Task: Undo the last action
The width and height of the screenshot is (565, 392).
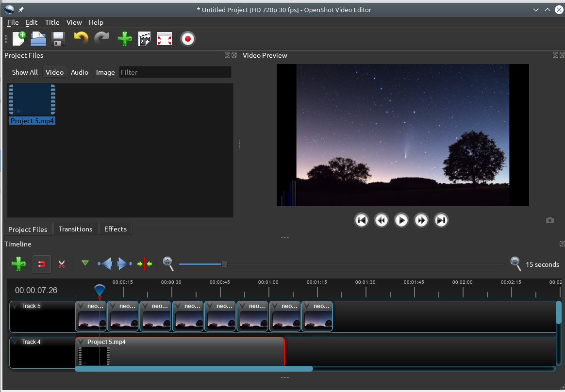Action: [81, 39]
